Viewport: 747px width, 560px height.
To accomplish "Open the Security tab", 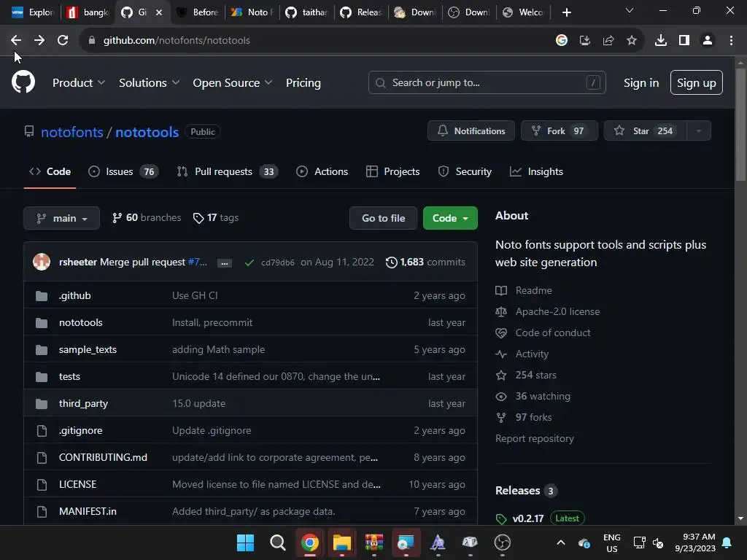I will click(x=465, y=171).
